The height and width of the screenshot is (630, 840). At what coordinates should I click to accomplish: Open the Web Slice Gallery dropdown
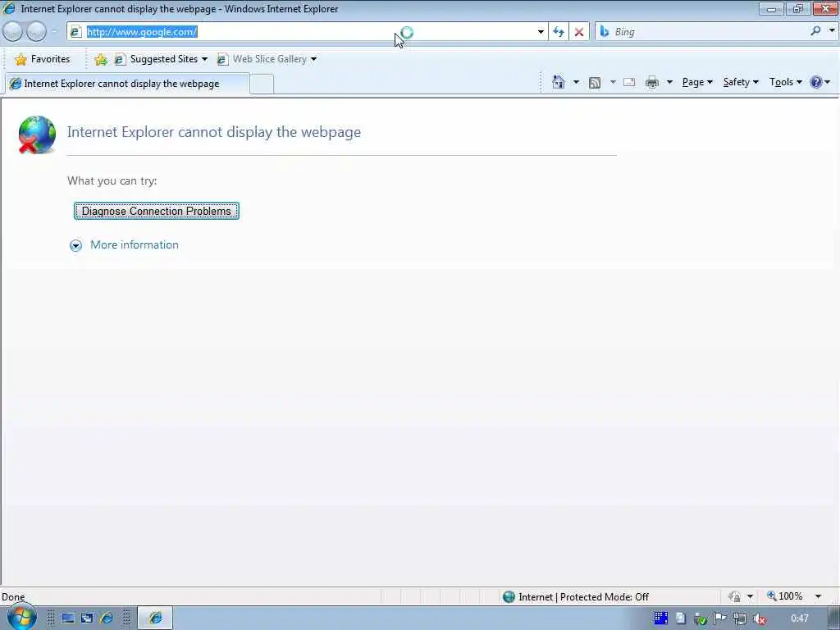267,59
